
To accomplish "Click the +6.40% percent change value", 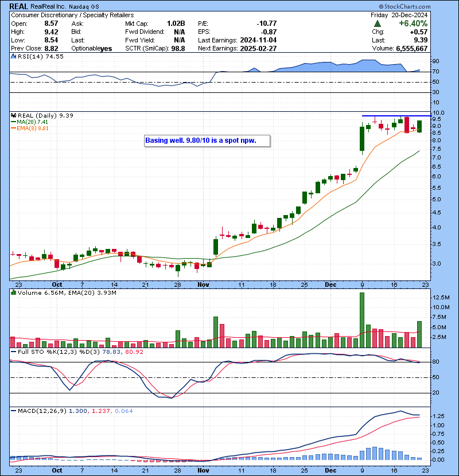I will pyautogui.click(x=413, y=24).
